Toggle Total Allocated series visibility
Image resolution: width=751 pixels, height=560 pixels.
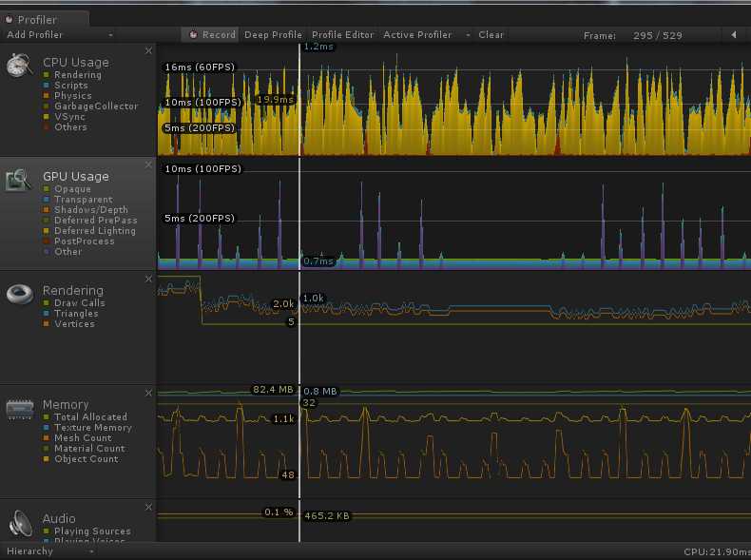[47, 416]
